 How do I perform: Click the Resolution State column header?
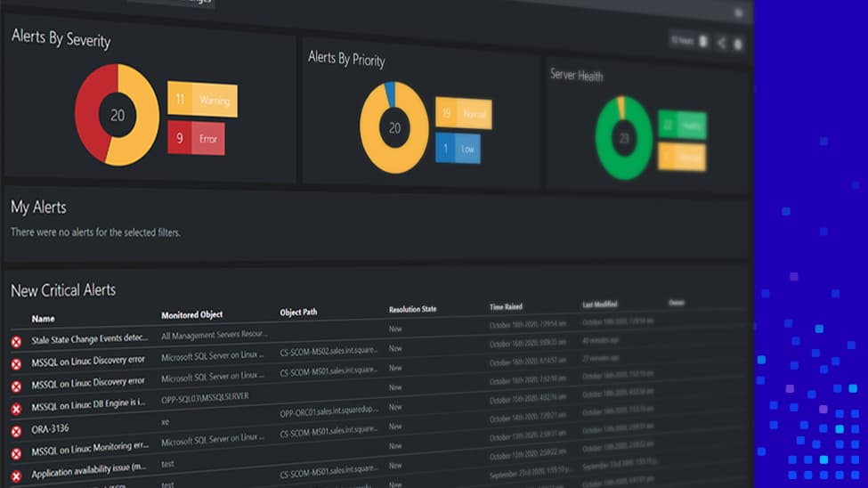[412, 310]
